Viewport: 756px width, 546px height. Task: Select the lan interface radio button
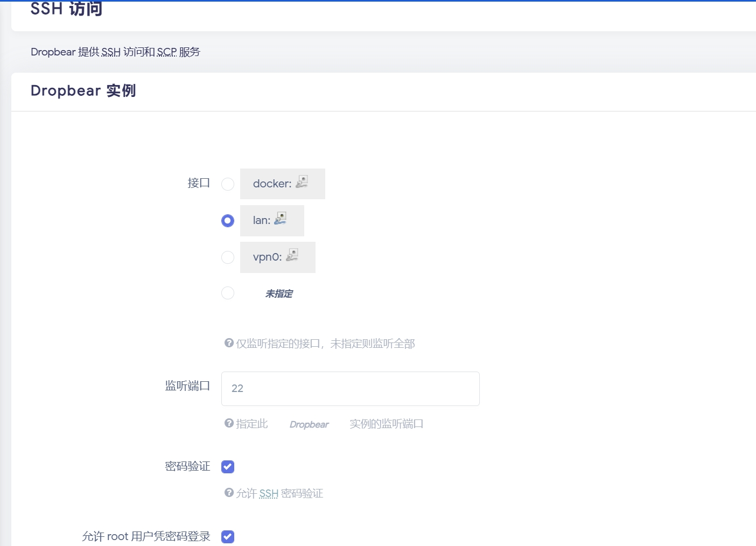click(x=228, y=221)
